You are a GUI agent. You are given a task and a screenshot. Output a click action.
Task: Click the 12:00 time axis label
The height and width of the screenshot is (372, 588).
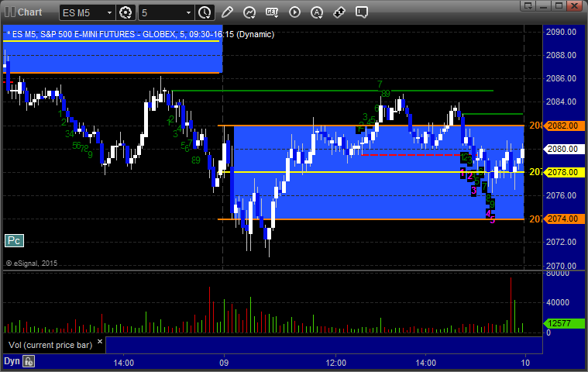click(x=336, y=363)
